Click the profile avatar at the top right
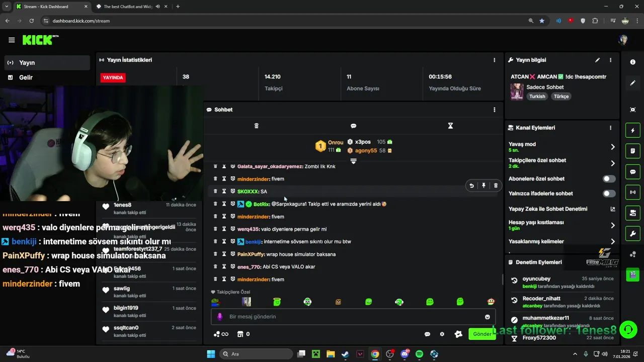 point(623,40)
